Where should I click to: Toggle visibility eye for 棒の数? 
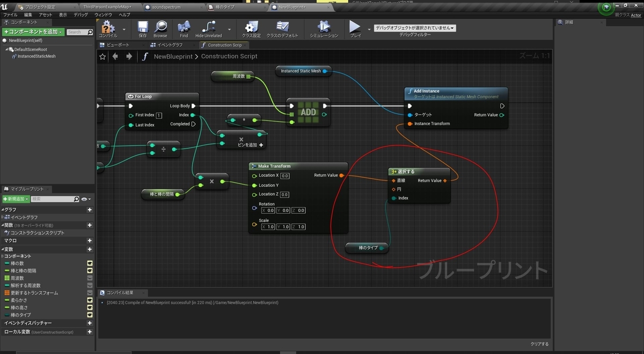[x=90, y=263]
